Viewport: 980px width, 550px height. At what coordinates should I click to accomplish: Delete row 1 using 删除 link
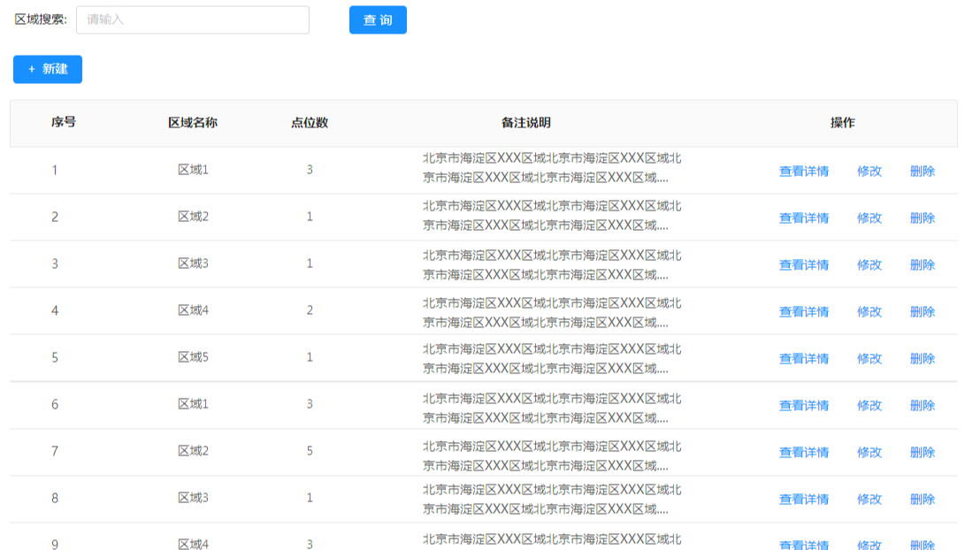(x=922, y=172)
